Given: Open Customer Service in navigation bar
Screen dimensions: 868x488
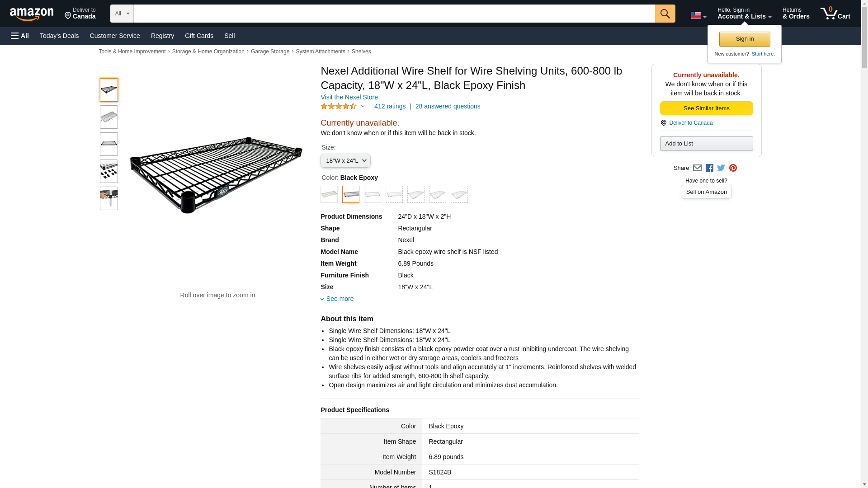Looking at the screenshot, I should (x=115, y=36).
